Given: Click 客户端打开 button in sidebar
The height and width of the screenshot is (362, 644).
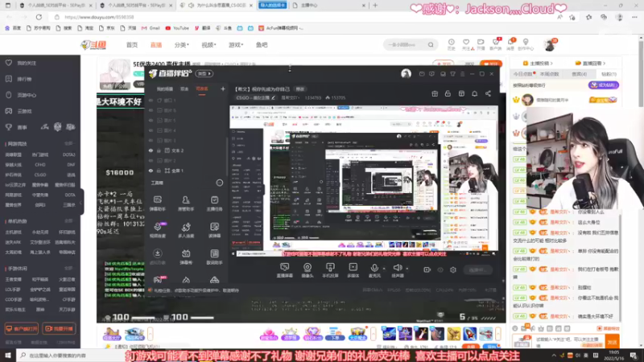Looking at the screenshot, I should pyautogui.click(x=22, y=329).
